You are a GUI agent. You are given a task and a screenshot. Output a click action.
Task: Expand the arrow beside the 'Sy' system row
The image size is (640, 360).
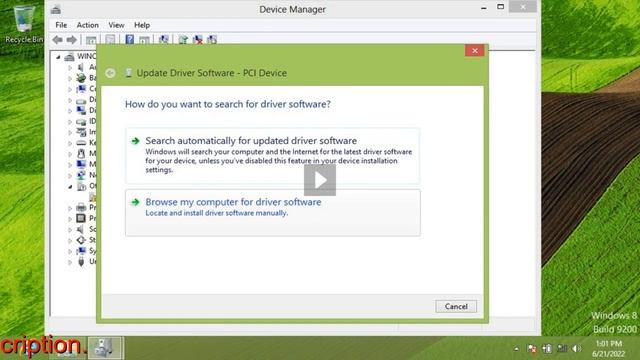(x=70, y=251)
